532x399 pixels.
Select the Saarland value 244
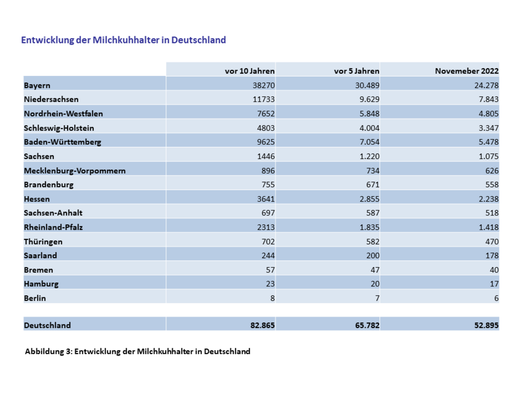click(268, 255)
